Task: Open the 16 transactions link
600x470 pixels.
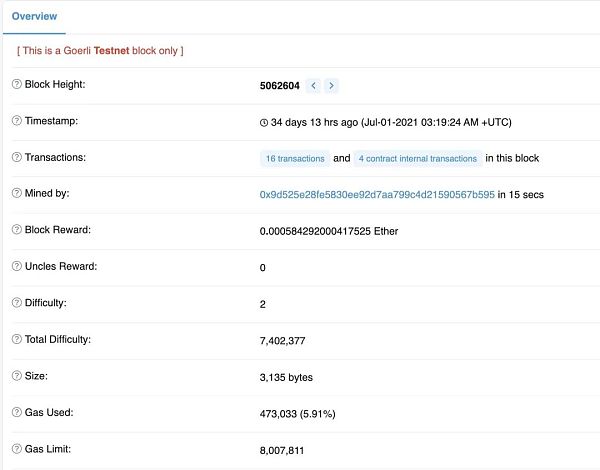Action: pyautogui.click(x=294, y=158)
